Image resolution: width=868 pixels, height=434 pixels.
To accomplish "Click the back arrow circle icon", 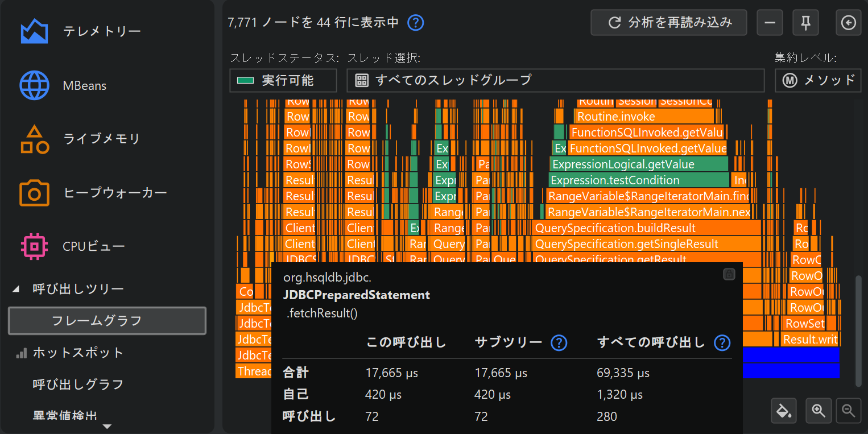I will tap(848, 23).
